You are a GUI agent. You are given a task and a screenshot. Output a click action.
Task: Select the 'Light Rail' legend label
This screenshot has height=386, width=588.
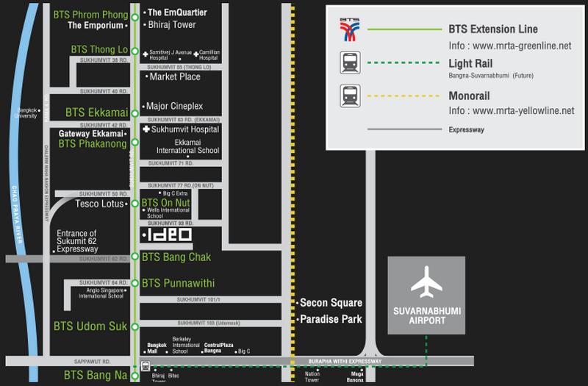click(x=470, y=64)
